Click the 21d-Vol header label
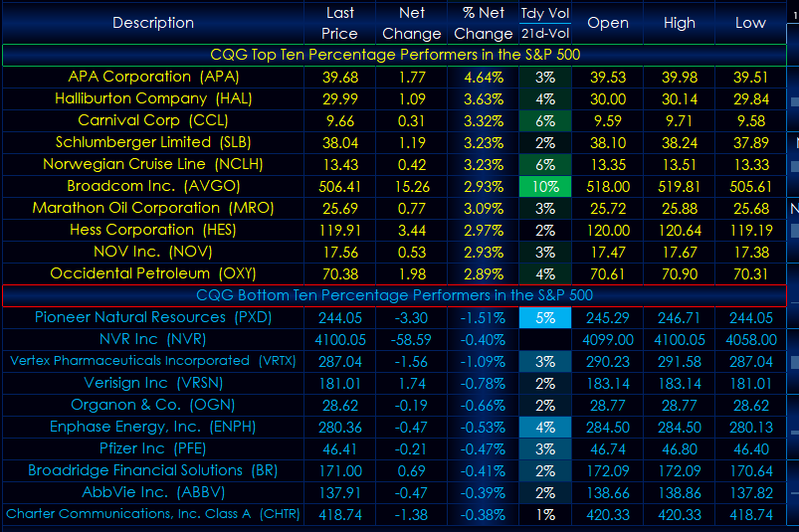 545,34
